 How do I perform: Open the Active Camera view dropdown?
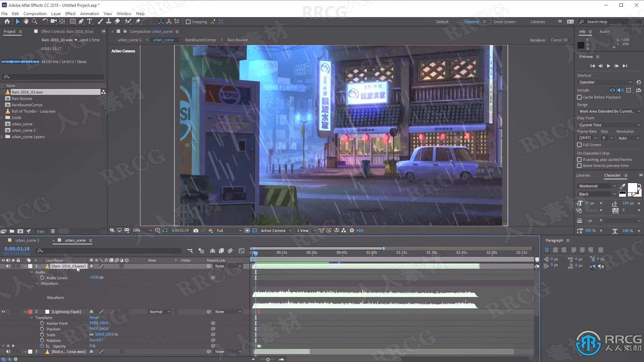point(276,231)
